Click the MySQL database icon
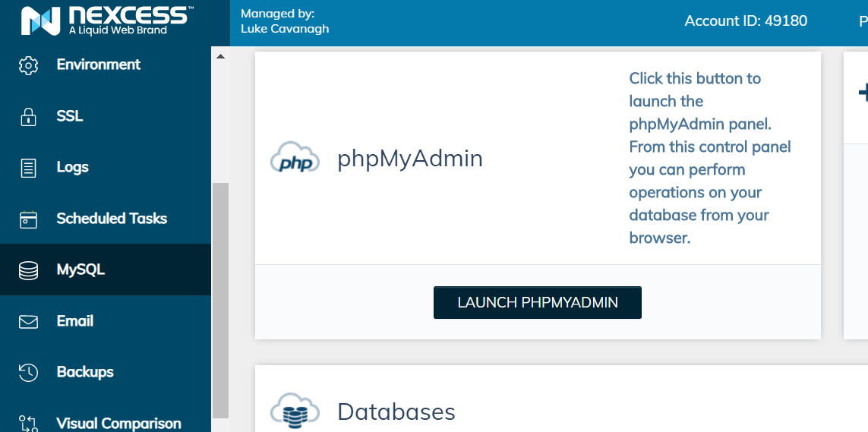 pos(28,270)
